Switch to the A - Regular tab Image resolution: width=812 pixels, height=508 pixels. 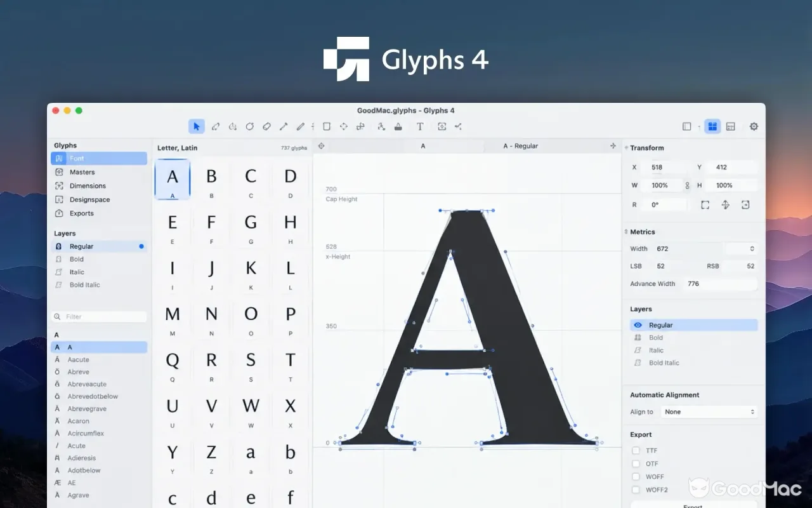point(521,146)
